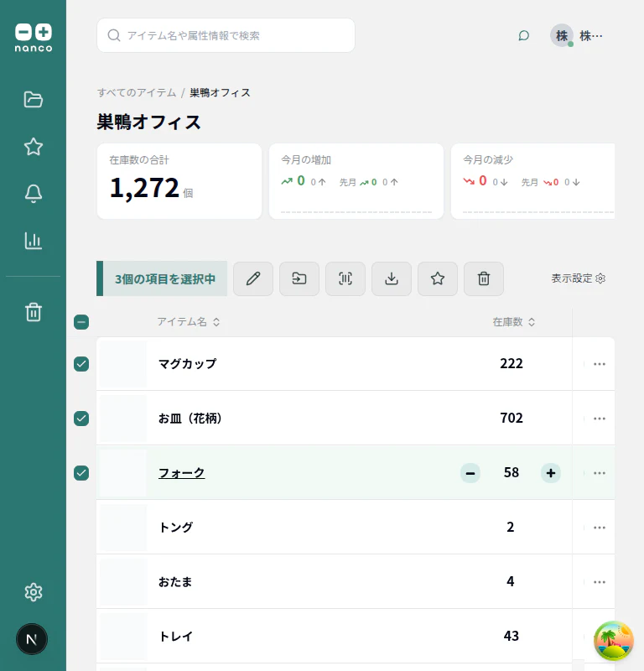Open the folders icon in sidebar
Image resolution: width=644 pixels, height=671 pixels.
pos(34,100)
